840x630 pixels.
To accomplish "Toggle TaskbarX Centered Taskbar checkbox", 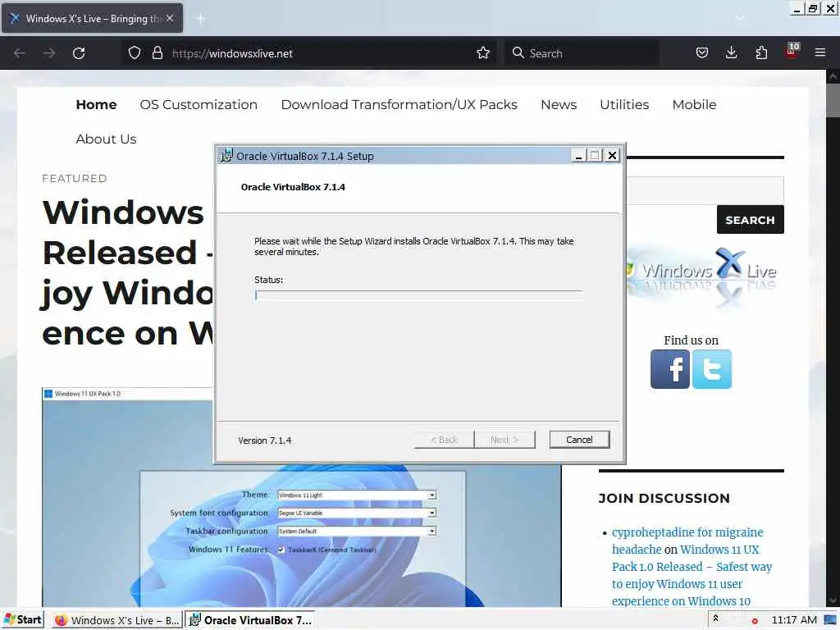I will [x=281, y=550].
